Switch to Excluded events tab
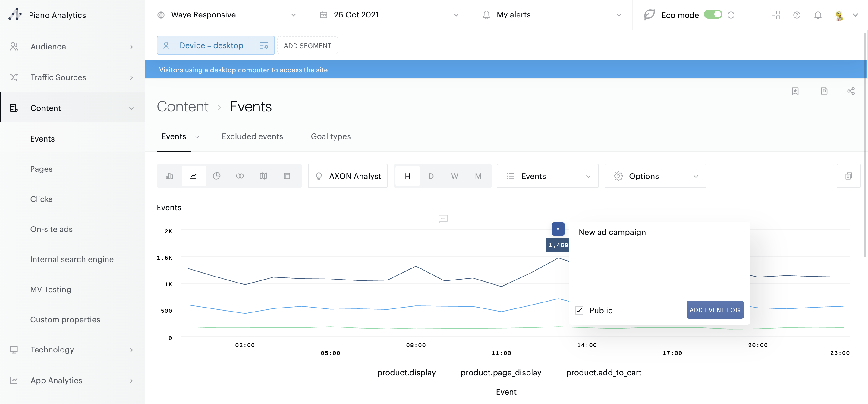Screen dimensions: 868x404 click(x=252, y=136)
